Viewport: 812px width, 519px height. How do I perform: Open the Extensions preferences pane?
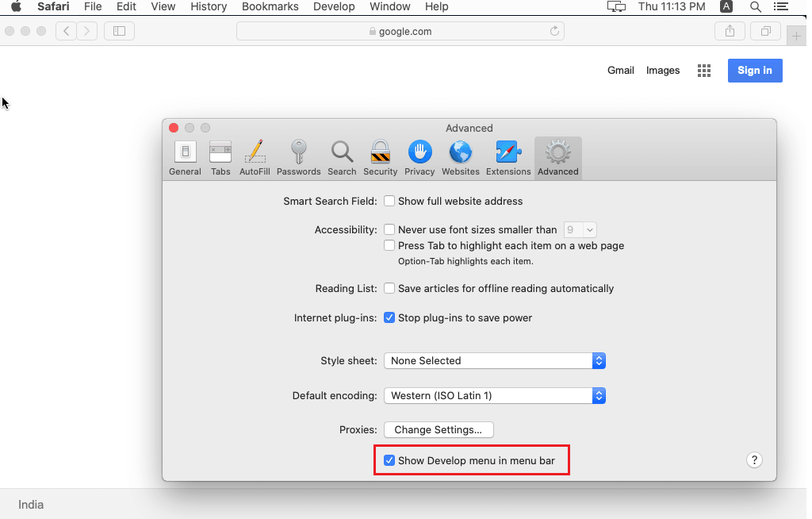(x=508, y=158)
